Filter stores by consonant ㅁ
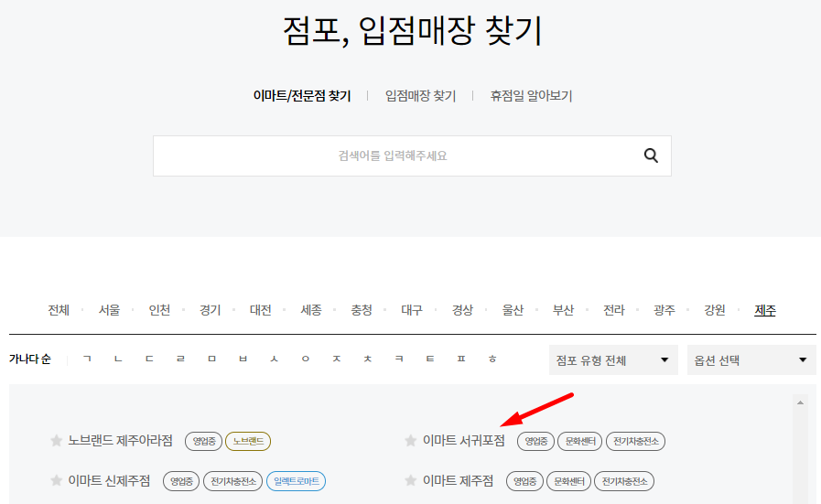Screen dimensions: 821x504 211,359
